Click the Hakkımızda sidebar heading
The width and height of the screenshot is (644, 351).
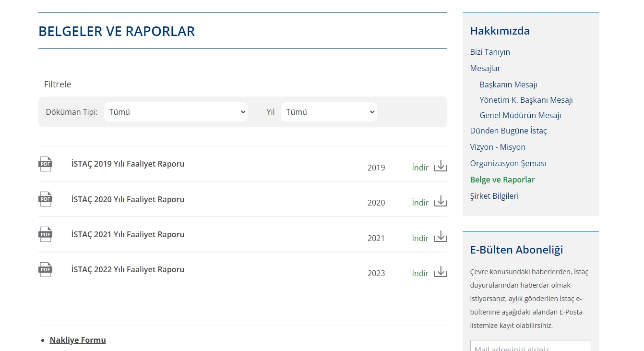coord(500,31)
